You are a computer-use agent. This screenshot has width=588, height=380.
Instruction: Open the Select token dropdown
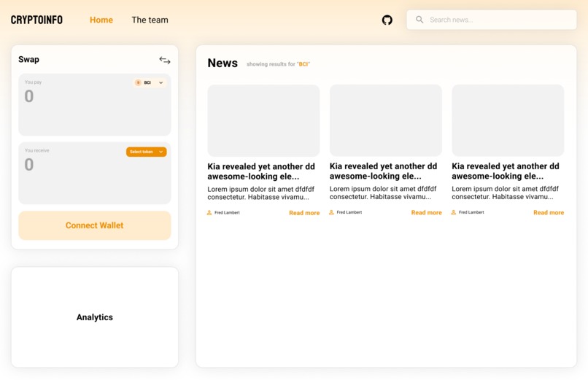pos(146,152)
